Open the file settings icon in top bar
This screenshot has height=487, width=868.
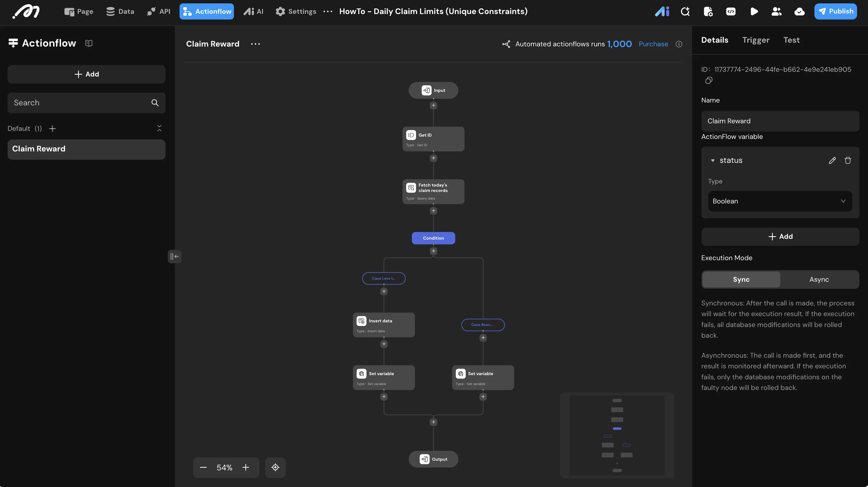(708, 11)
